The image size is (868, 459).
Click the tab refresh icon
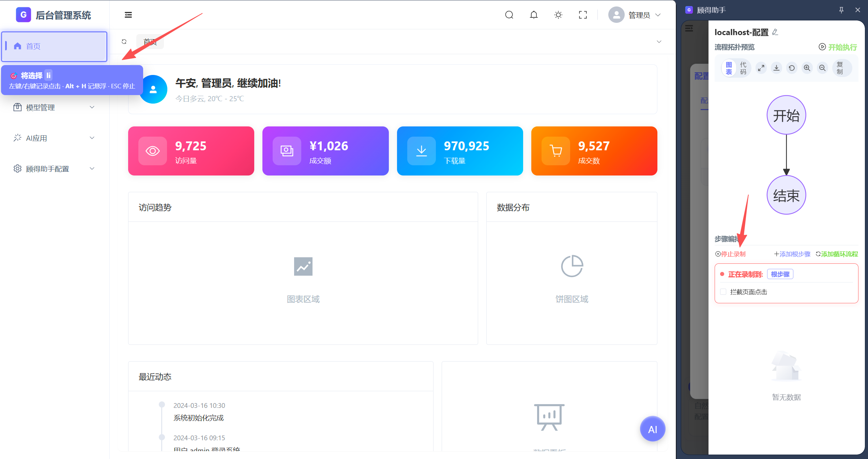(124, 42)
